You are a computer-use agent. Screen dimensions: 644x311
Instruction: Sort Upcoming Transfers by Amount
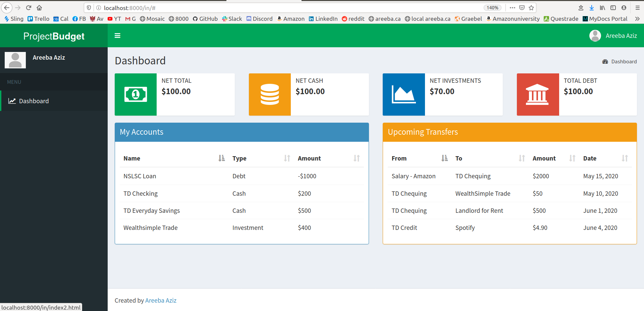554,158
